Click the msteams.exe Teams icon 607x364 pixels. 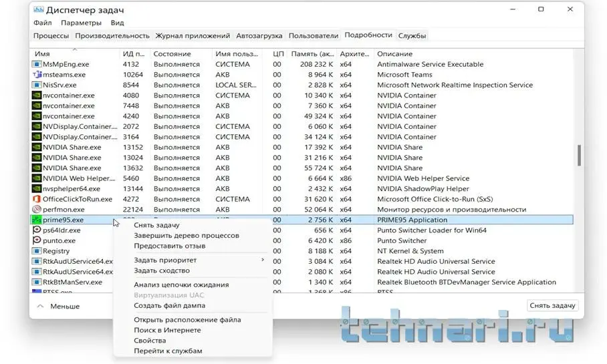click(x=36, y=75)
